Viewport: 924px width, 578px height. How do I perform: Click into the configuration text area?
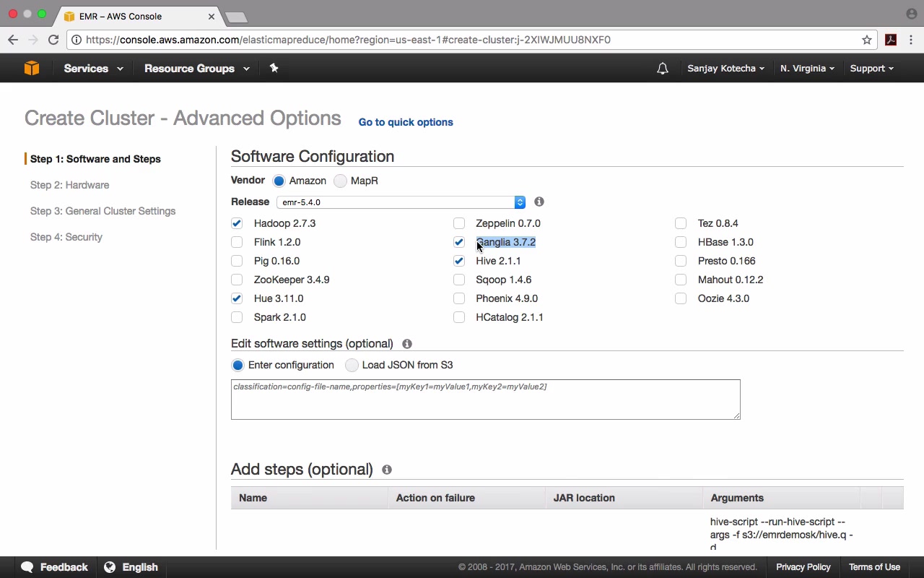pyautogui.click(x=485, y=400)
